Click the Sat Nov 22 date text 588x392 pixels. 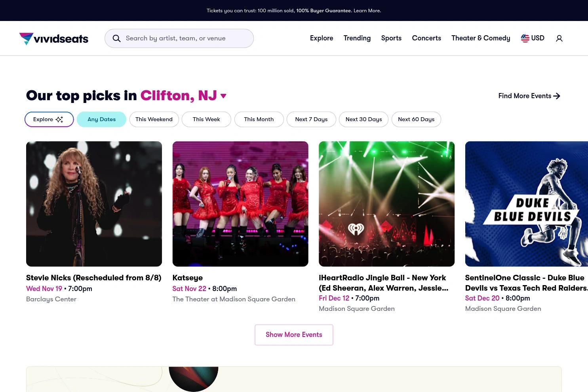point(189,289)
